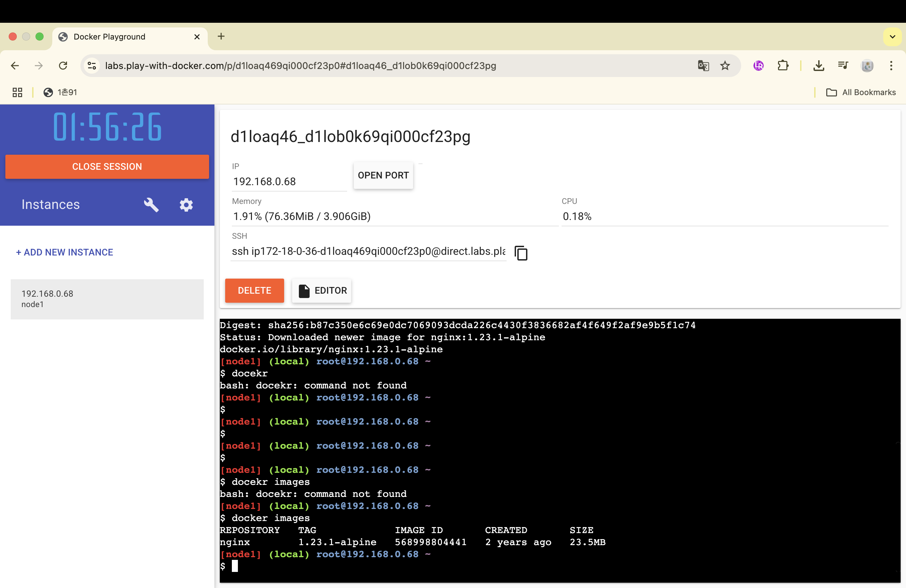Click the SSH command text field
The height and width of the screenshot is (588, 906).
(x=369, y=251)
